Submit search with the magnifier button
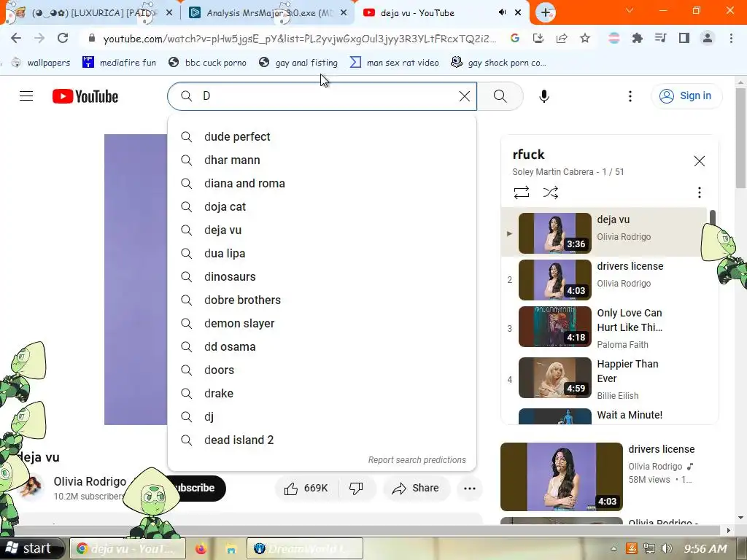Image resolution: width=747 pixels, height=560 pixels. click(x=500, y=96)
